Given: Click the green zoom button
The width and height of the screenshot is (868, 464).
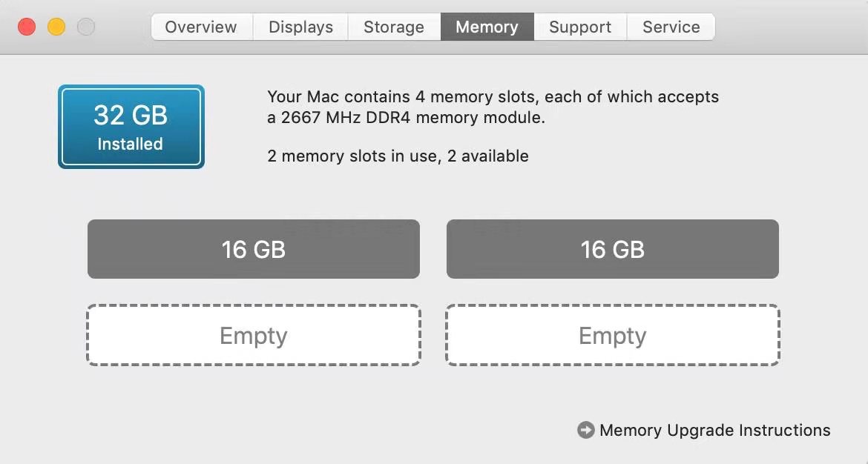Looking at the screenshot, I should point(86,25).
